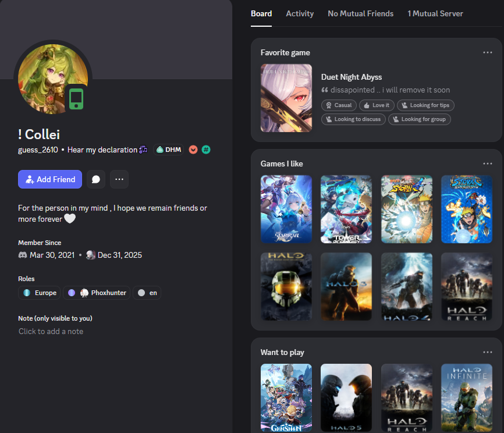Select the Looking for group tag
This screenshot has height=433, width=504.
(x=420, y=119)
